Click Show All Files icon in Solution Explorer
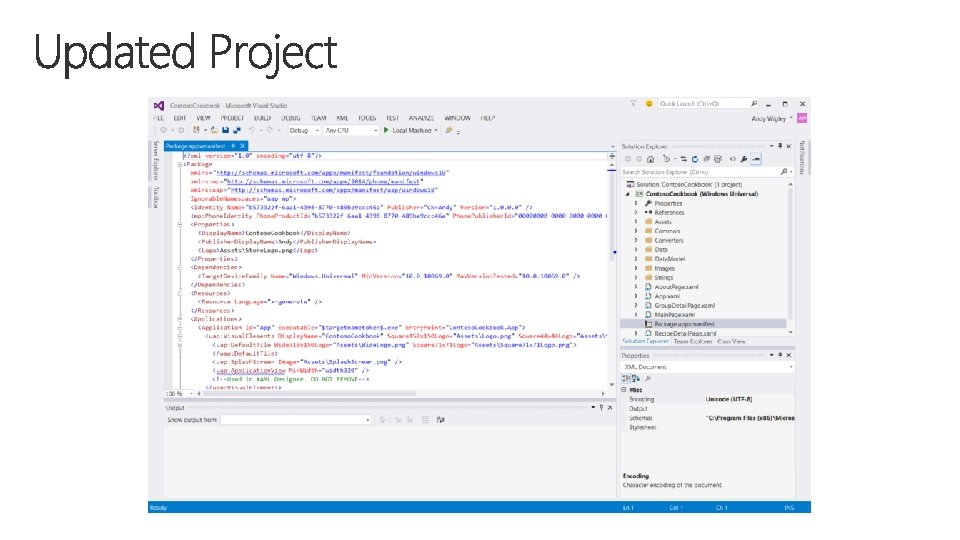 (718, 159)
